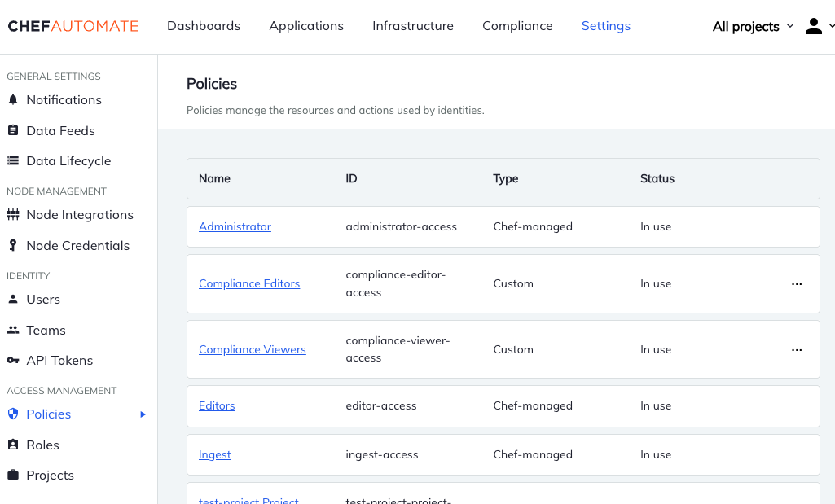Image resolution: width=835 pixels, height=504 pixels.
Task: Open actions menu for Compliance Editors policy
Action: pos(797,283)
